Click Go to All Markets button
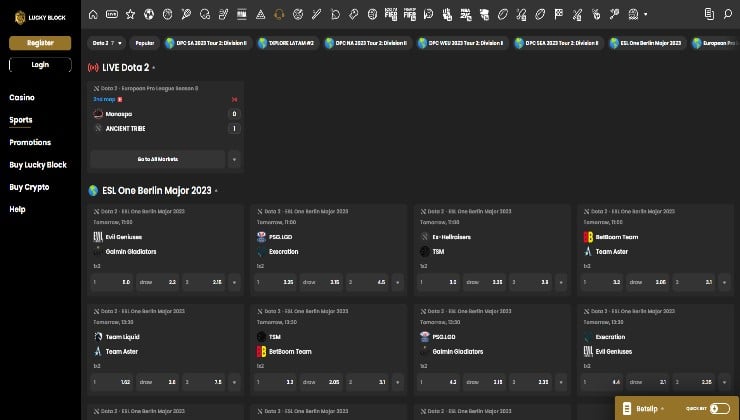 click(158, 160)
